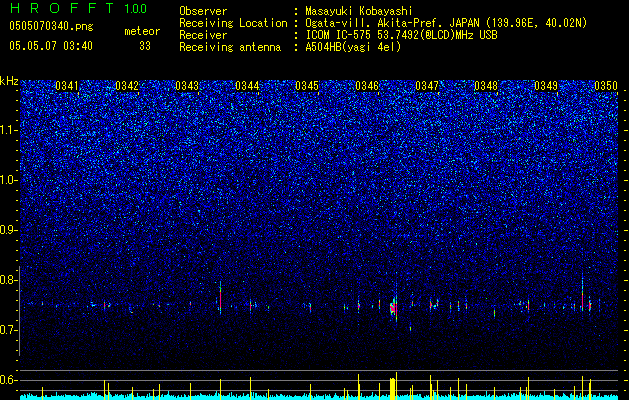Click the 0350 time marker
This screenshot has width=629, height=400.
[x=606, y=86]
